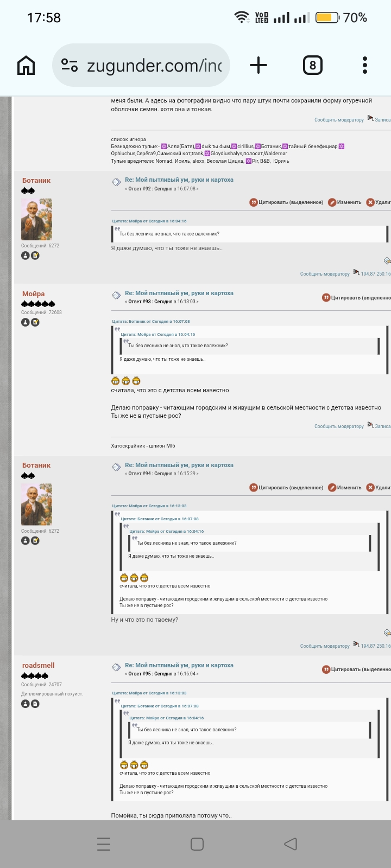Click Изменить edit button in reply #94

(345, 488)
